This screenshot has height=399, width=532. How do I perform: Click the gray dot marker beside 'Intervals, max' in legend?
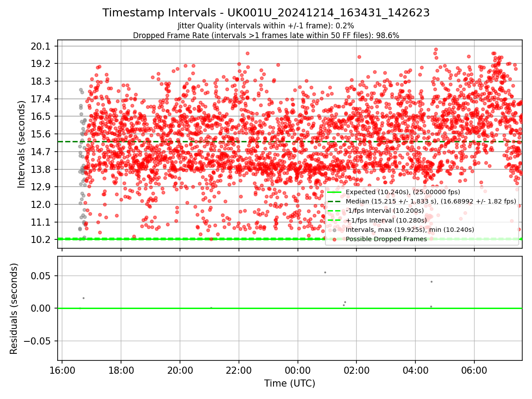coord(335,230)
